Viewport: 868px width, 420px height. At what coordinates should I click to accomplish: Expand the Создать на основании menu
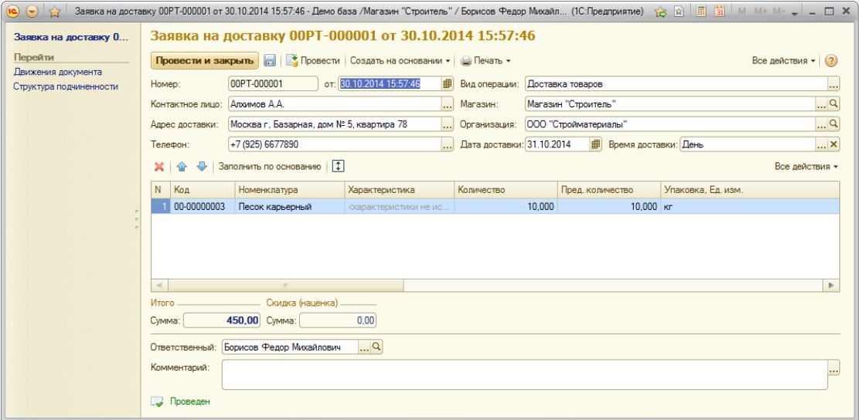point(400,61)
